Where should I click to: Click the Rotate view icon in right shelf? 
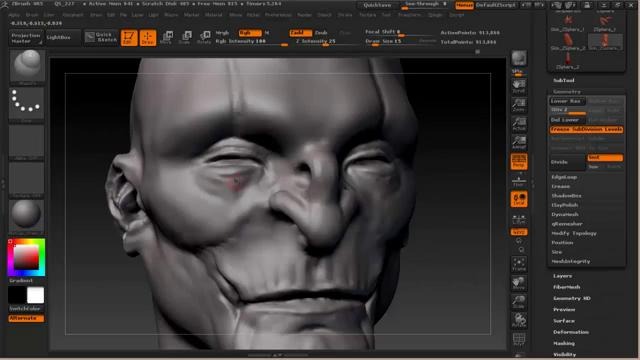click(x=519, y=320)
